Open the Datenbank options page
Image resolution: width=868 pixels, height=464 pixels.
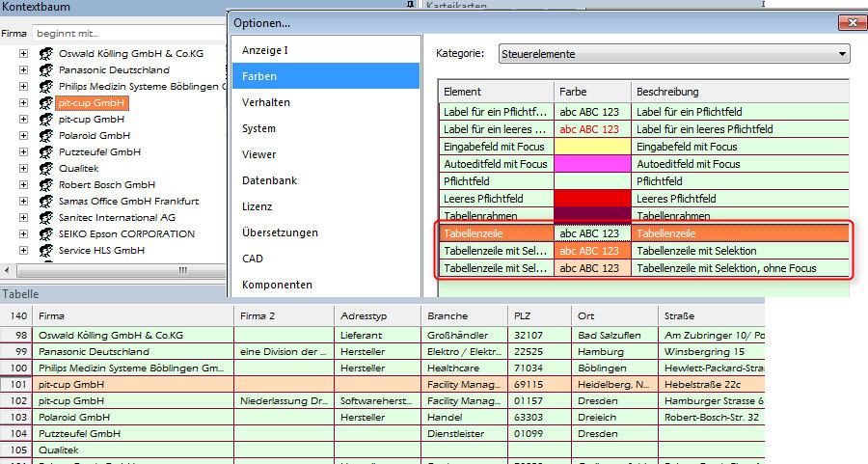(x=326, y=180)
